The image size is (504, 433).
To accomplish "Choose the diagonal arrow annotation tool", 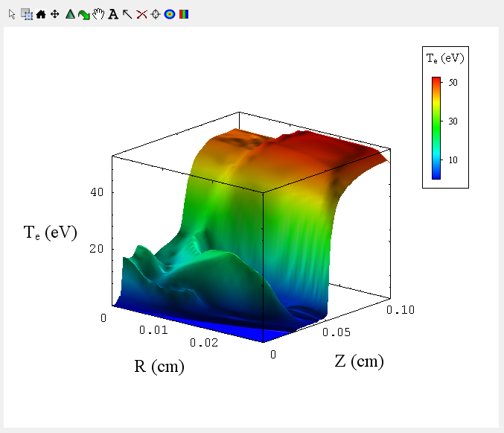I will 127,14.
